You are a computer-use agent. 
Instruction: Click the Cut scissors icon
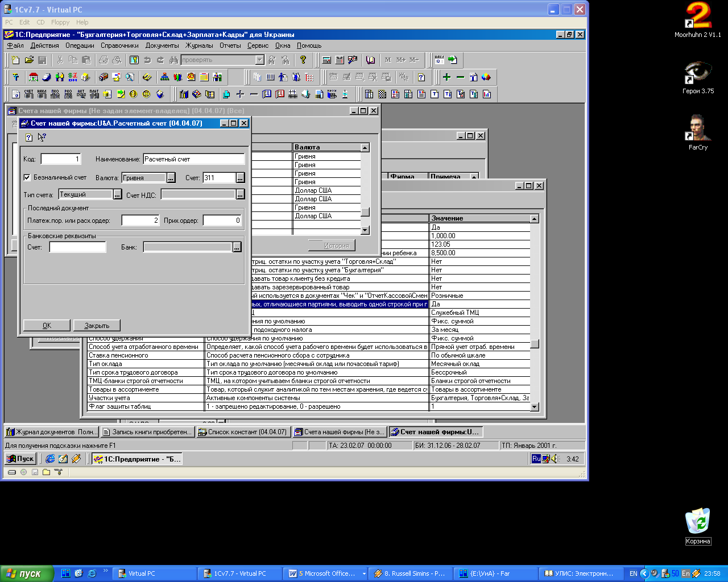point(60,60)
